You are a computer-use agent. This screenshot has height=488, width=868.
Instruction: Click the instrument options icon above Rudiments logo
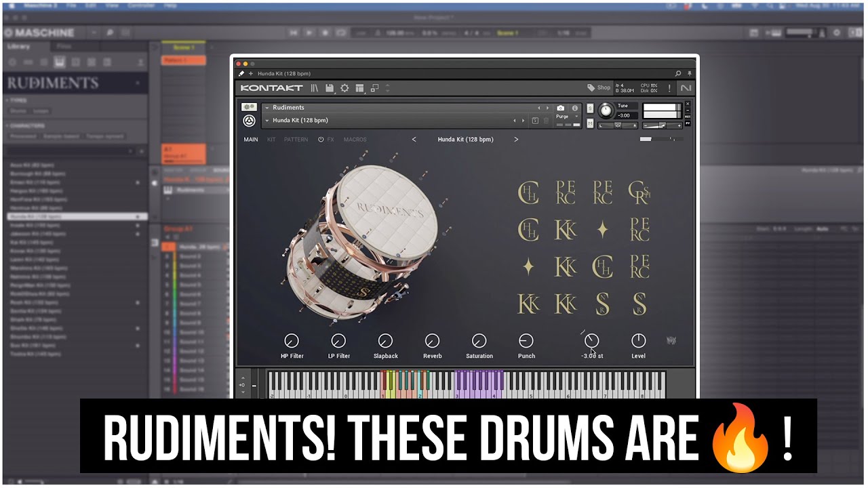tap(249, 107)
